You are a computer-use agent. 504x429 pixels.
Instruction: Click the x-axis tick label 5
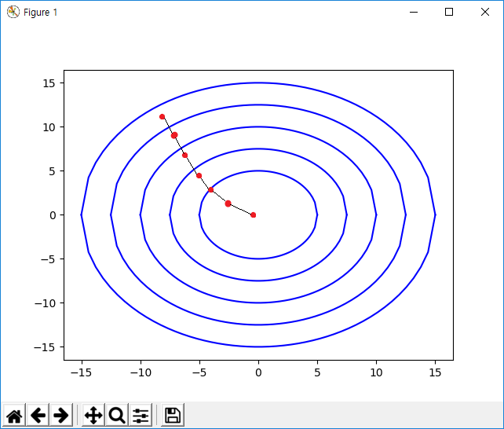317,372
